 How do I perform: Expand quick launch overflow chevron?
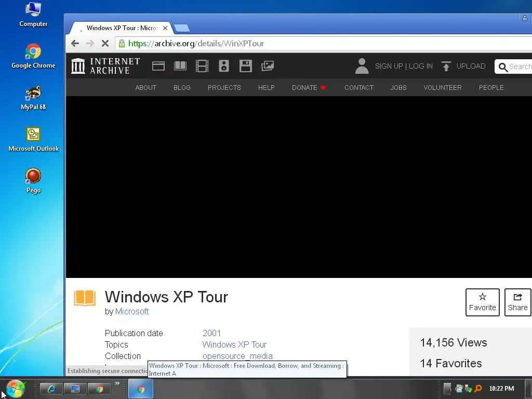(117, 383)
